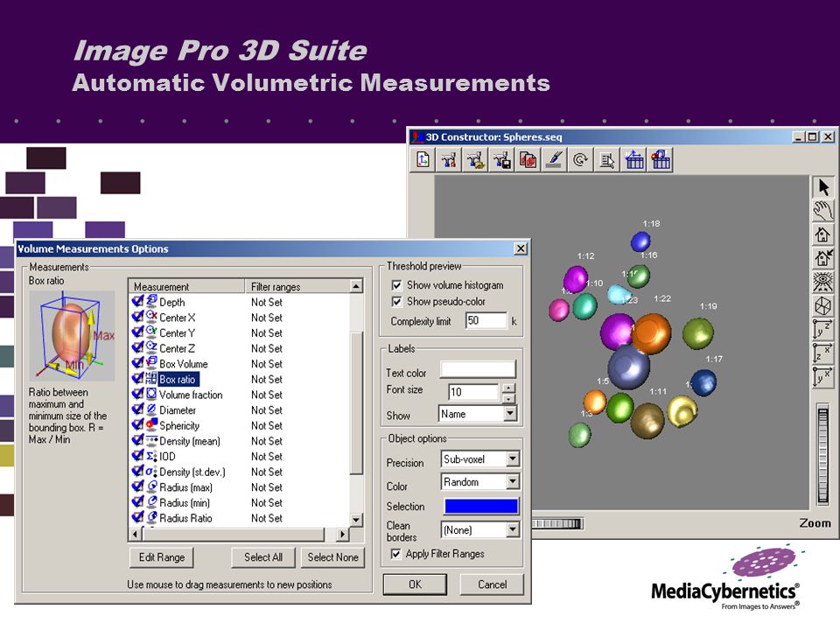Click the table with red marker icon

coord(660,159)
